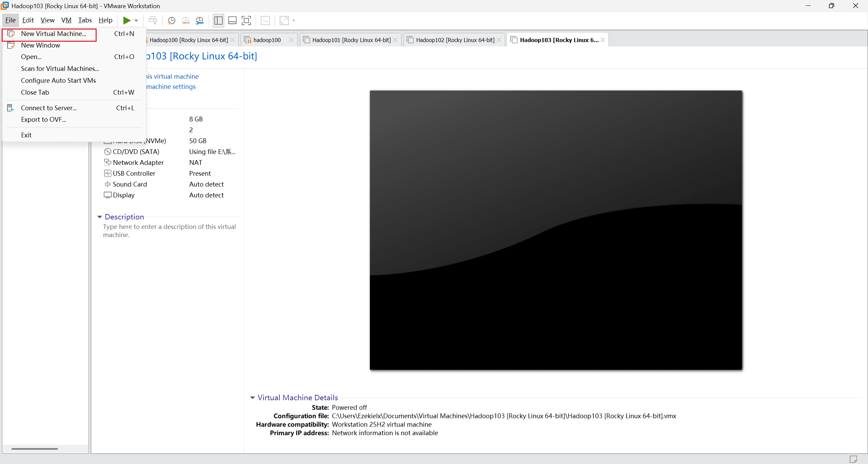
Task: Click the Display monitor icon
Action: [x=107, y=195]
